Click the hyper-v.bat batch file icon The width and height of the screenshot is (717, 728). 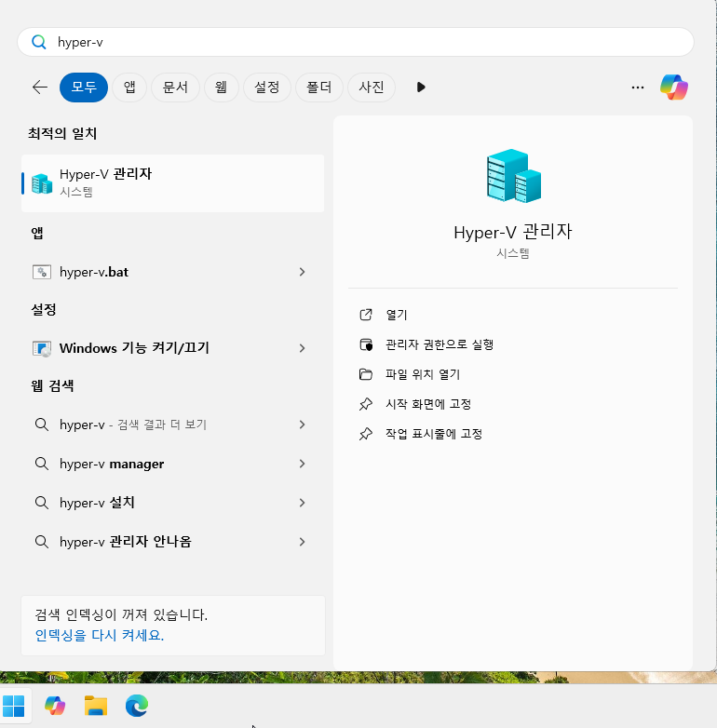(42, 272)
